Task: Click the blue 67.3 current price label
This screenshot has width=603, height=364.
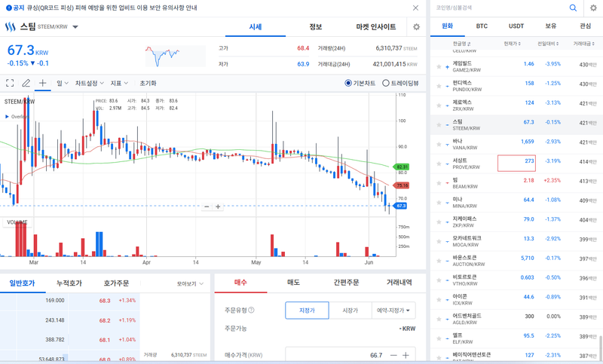Action: coord(400,206)
